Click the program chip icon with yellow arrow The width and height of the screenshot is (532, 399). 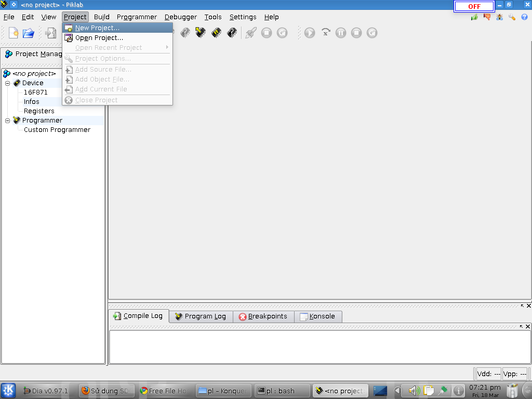[x=201, y=33]
